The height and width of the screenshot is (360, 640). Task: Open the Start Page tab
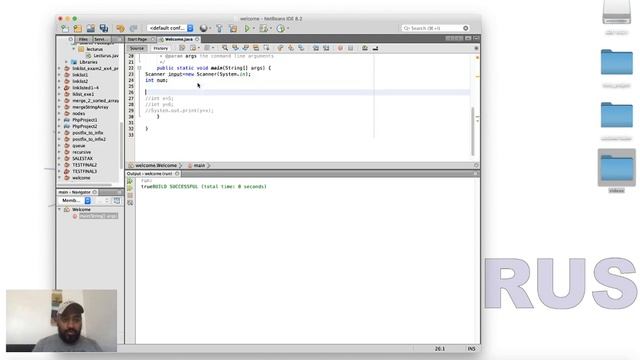point(137,39)
